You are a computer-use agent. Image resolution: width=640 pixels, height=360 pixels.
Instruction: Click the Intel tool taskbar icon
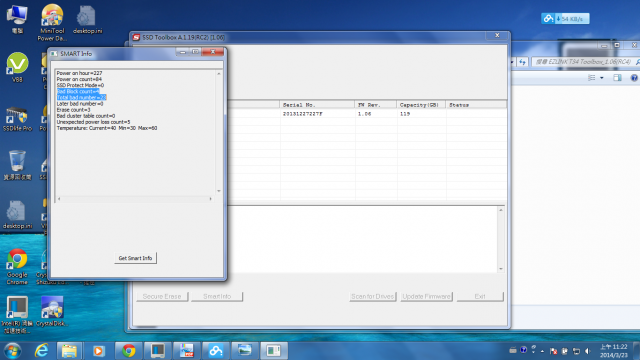pyautogui.click(x=158, y=351)
